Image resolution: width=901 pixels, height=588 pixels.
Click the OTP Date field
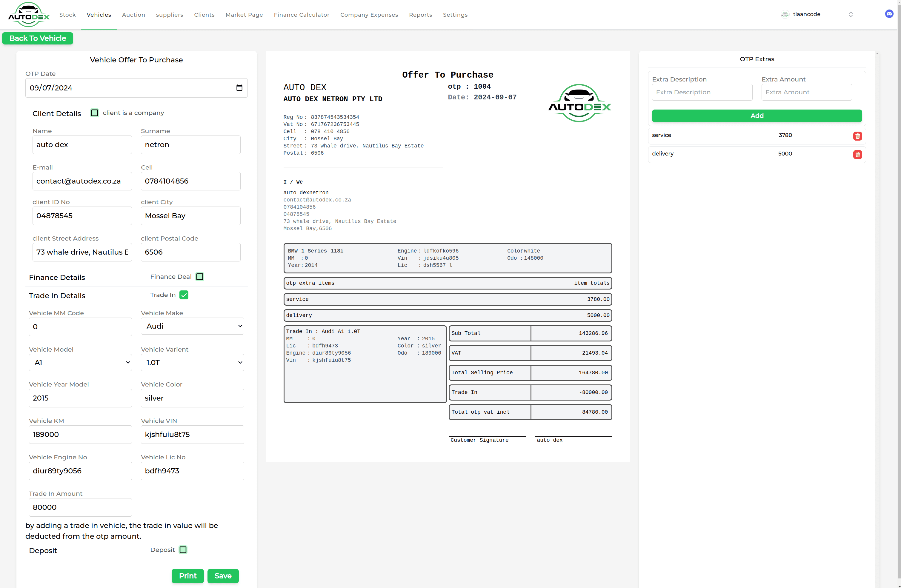click(136, 88)
